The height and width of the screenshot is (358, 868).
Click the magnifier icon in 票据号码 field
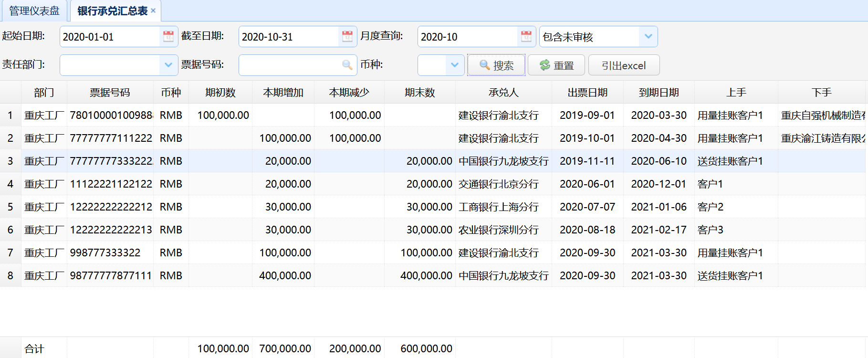pos(347,65)
